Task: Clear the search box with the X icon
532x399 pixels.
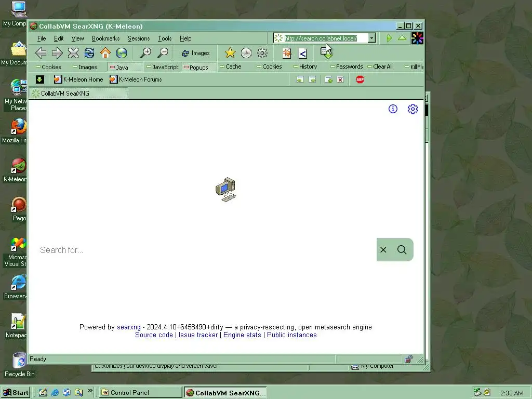Action: point(383,250)
